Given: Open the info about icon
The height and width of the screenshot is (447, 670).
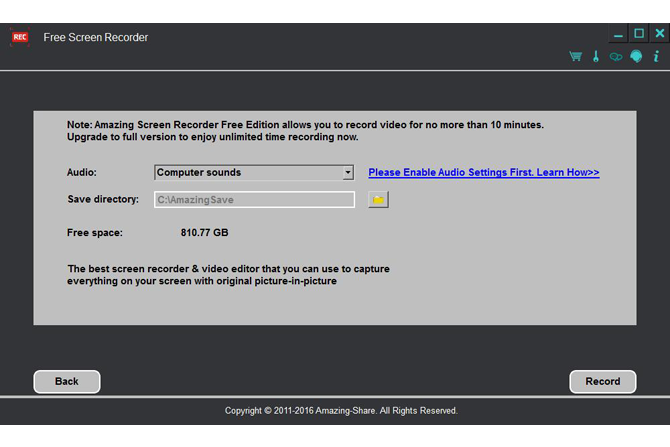Looking at the screenshot, I should point(656,56).
